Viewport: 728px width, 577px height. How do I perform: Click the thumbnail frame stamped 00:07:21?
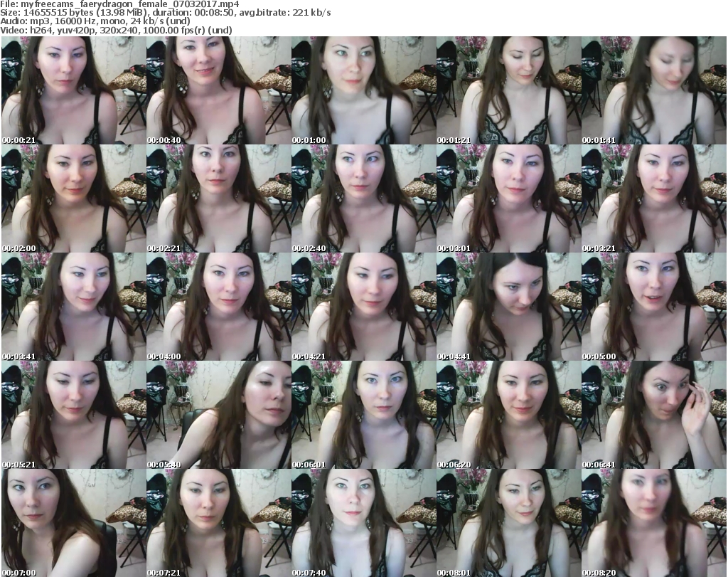click(x=219, y=523)
